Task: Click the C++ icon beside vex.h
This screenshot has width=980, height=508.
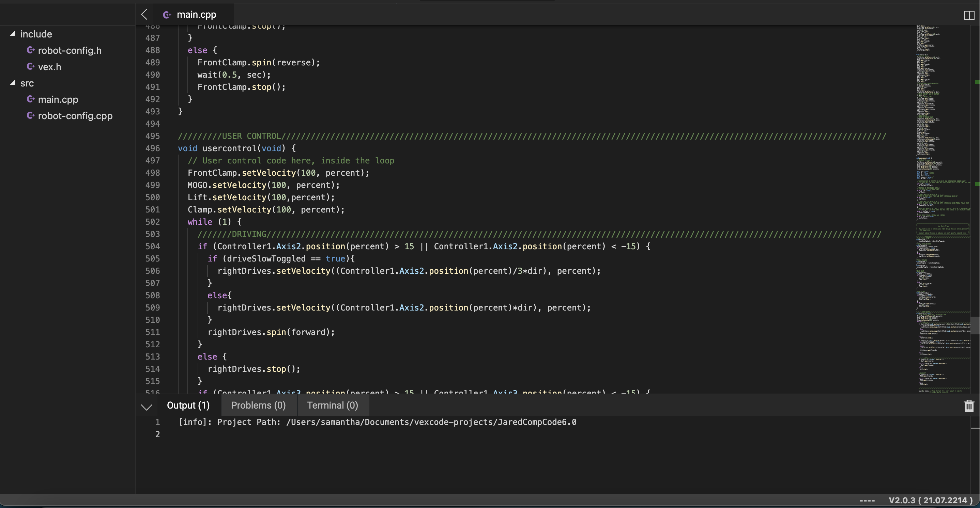Action: pos(31,66)
